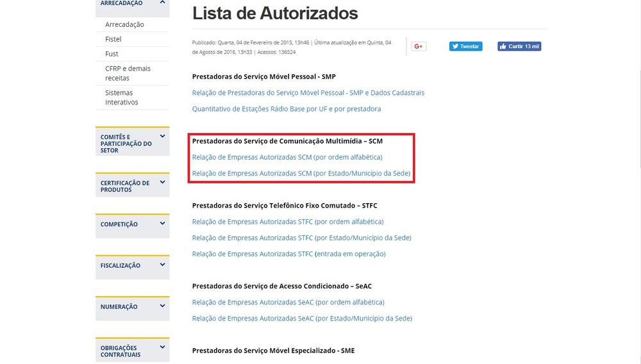Expand the Certificação de Produtos chevron
Screen dimensions: 641x364
point(162,182)
